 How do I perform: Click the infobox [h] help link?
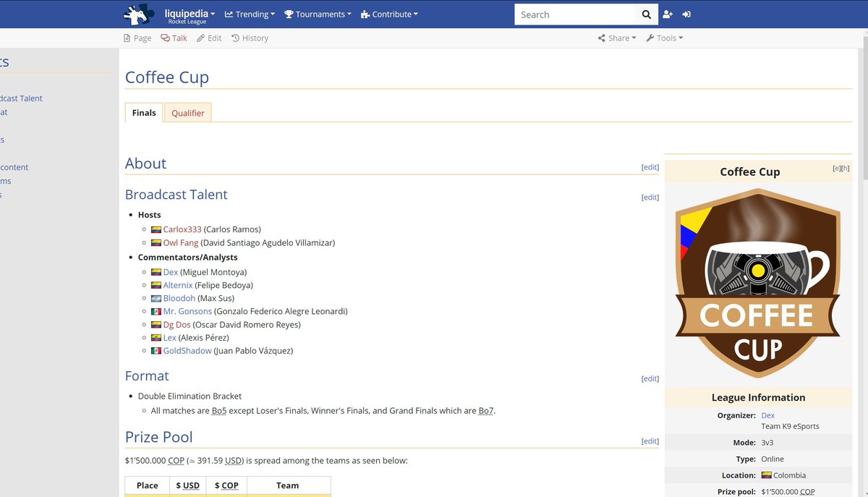[846, 168]
